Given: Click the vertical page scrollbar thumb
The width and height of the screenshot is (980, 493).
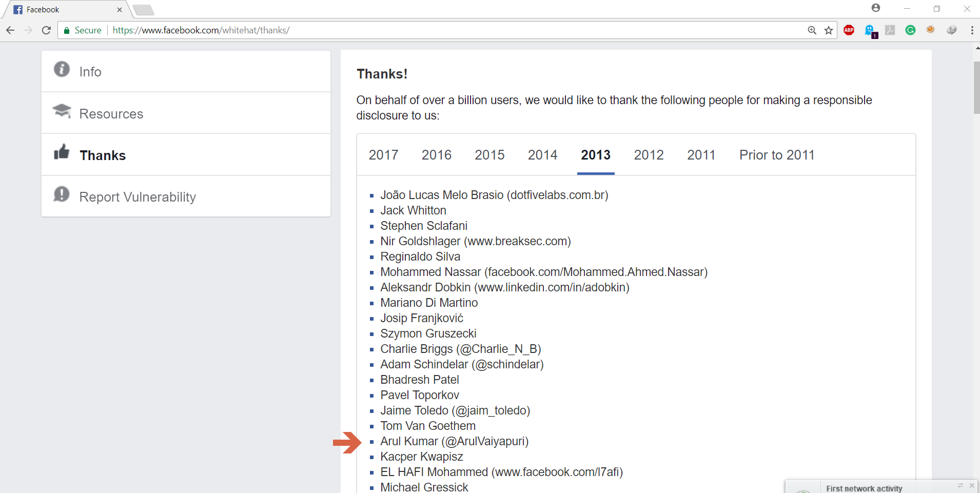Looking at the screenshot, I should point(976,87).
